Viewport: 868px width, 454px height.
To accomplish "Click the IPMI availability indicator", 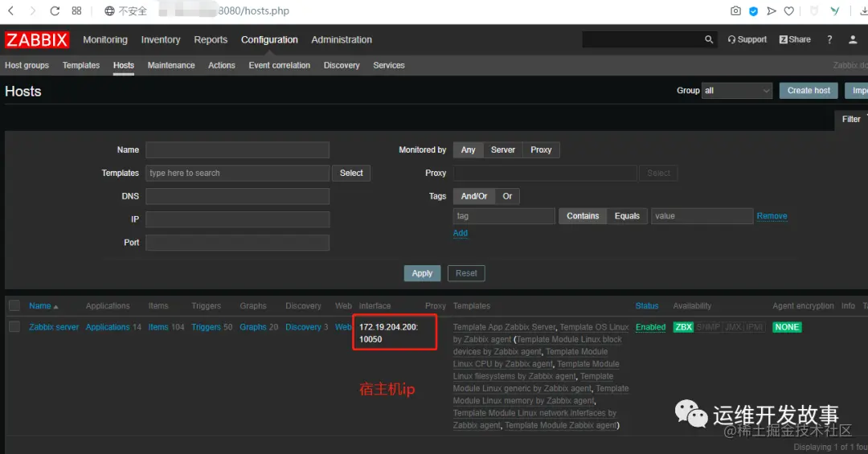I will 755,327.
